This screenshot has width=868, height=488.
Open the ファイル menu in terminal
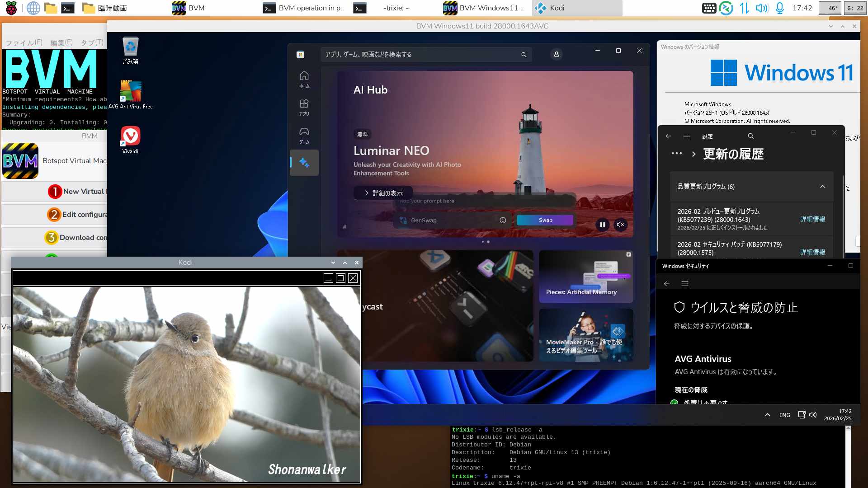tap(24, 42)
